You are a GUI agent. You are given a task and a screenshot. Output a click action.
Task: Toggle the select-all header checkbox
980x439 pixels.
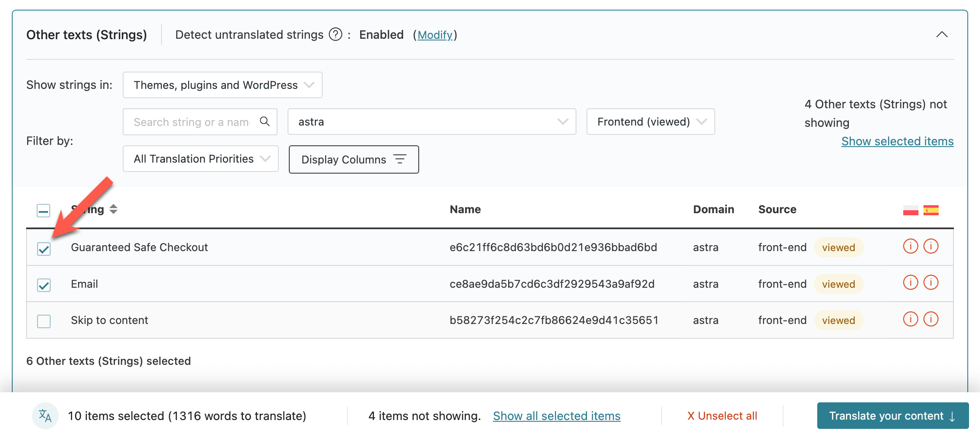43,210
